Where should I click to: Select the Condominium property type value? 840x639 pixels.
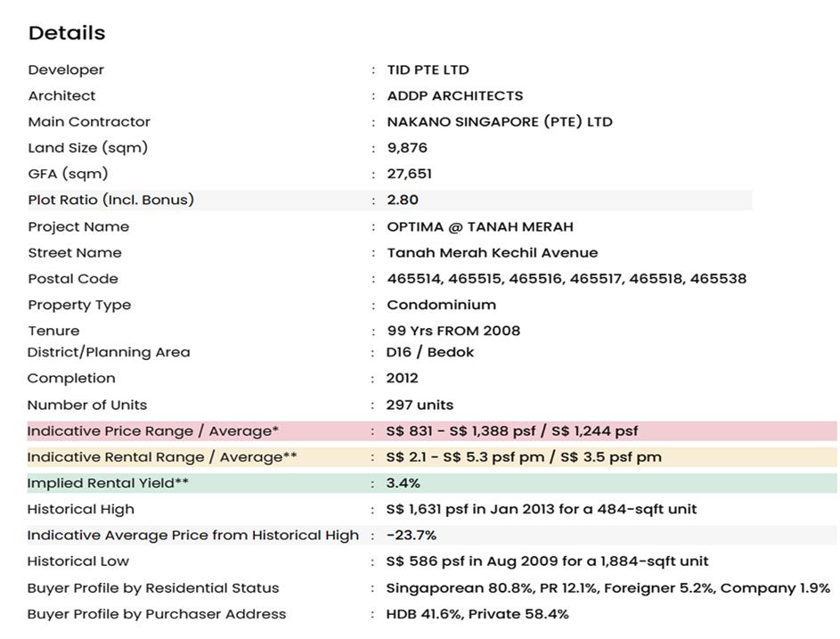[x=441, y=304]
